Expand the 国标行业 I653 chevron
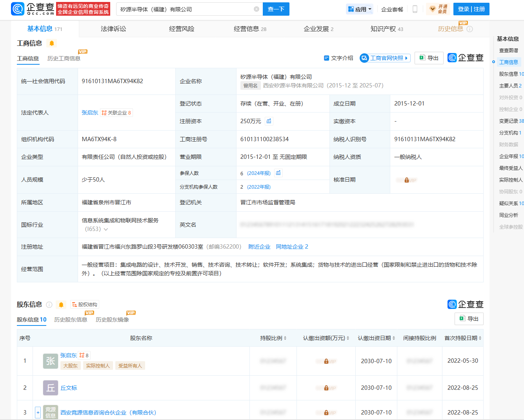Viewport: 524px width, 420px height. point(106,229)
